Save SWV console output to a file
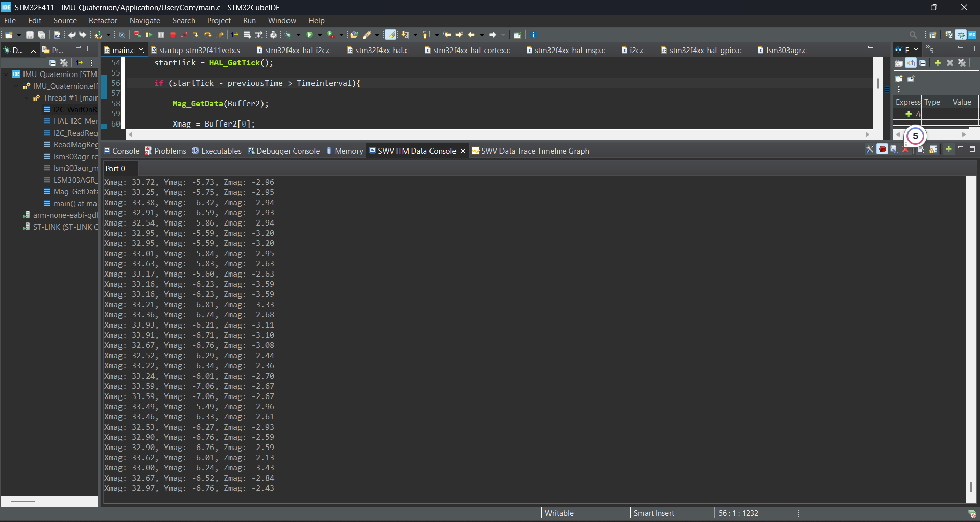Screen dimensions: 980x522 point(894,149)
